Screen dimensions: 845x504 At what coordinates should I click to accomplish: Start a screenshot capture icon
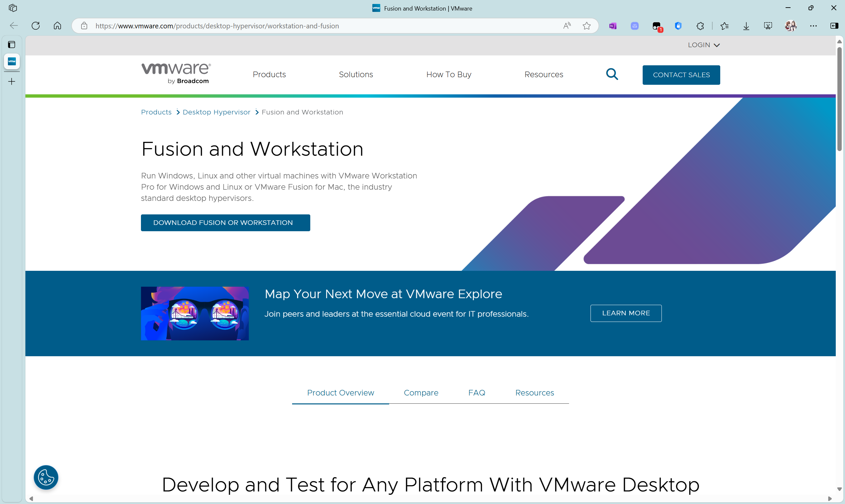point(768,26)
